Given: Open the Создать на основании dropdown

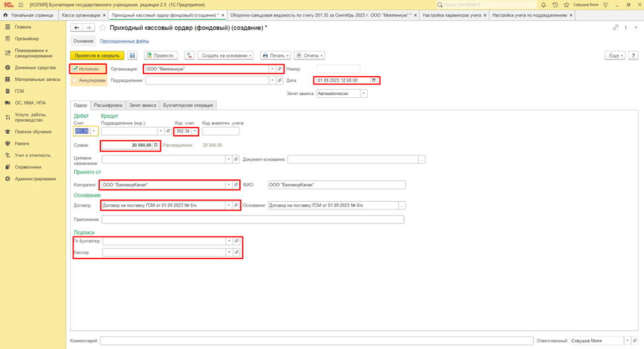Looking at the screenshot, I should pyautogui.click(x=226, y=56).
